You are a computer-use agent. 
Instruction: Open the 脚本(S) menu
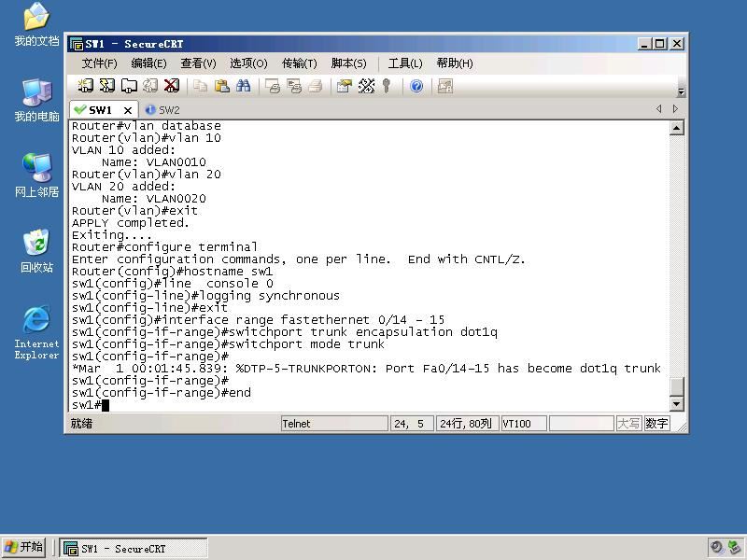click(x=348, y=63)
